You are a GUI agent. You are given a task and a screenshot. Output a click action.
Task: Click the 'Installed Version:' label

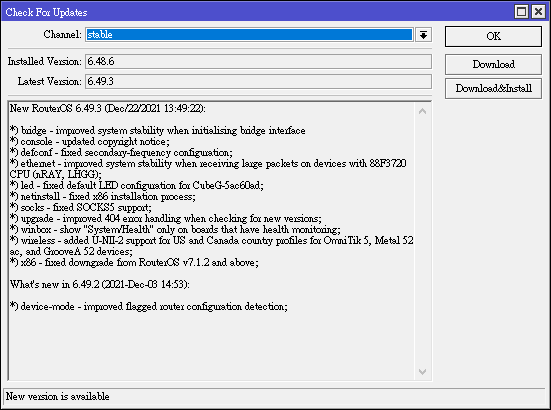[45, 61]
